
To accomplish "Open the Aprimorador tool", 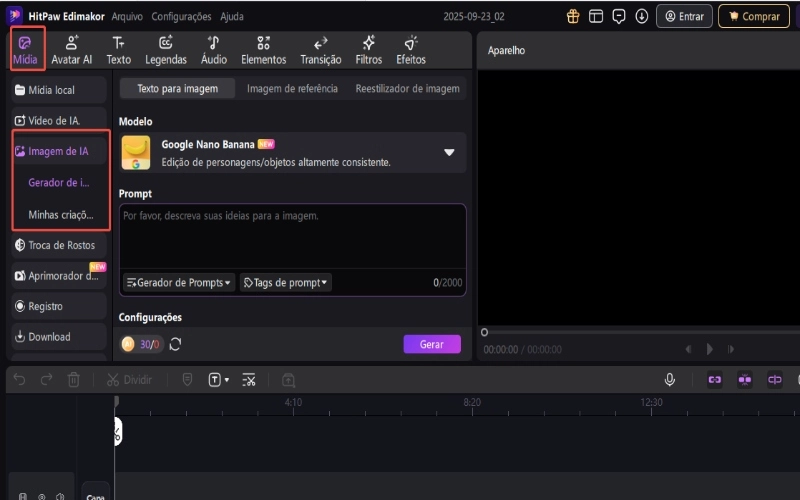I will click(59, 276).
